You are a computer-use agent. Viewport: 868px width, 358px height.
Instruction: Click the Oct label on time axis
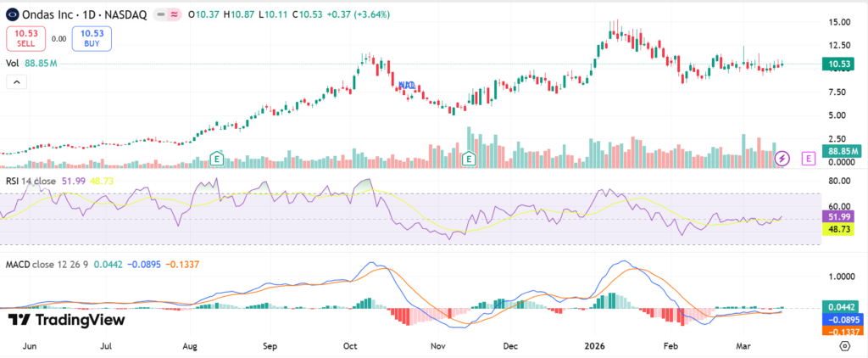349,346
